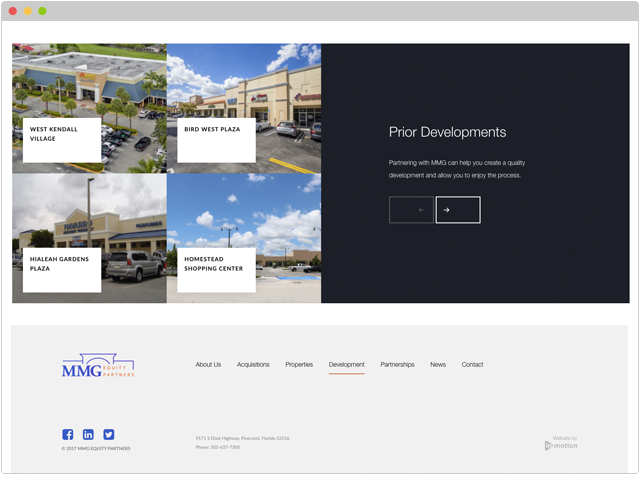The width and height of the screenshot is (640, 480).
Task: Open the Twitter social icon
Action: [x=109, y=434]
